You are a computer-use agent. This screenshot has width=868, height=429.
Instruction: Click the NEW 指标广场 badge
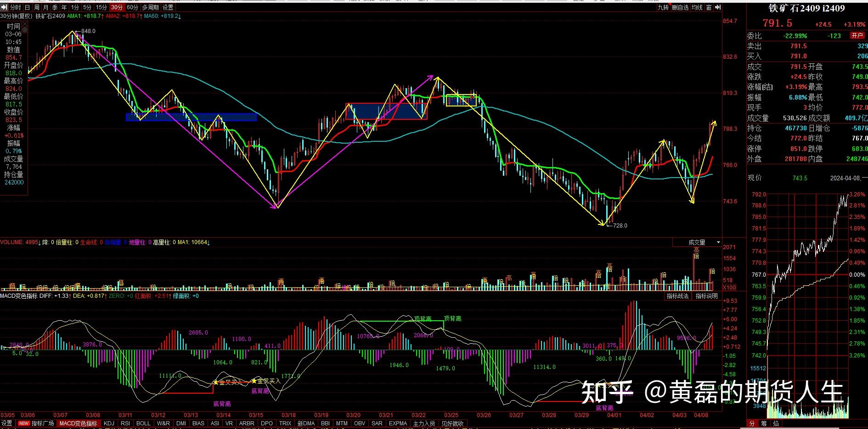coord(24,423)
